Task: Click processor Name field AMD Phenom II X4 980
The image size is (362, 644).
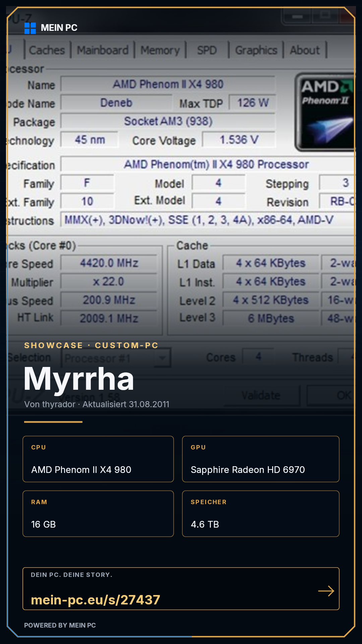Action: tap(168, 84)
